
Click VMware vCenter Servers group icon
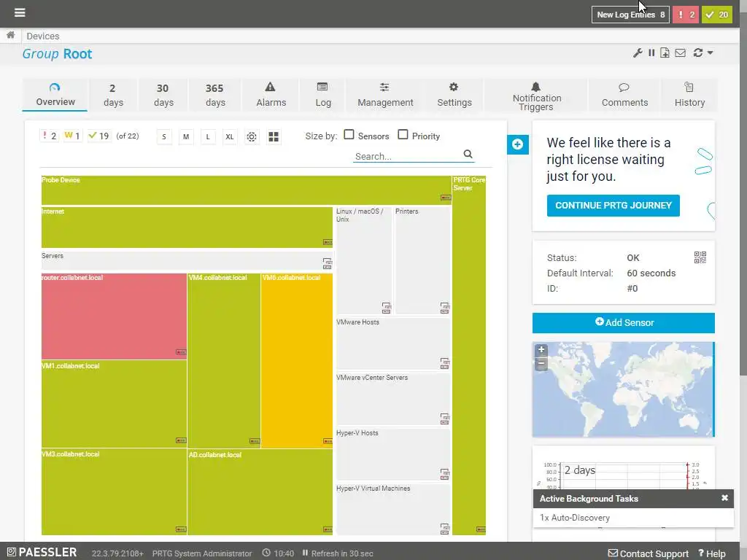[x=444, y=419]
